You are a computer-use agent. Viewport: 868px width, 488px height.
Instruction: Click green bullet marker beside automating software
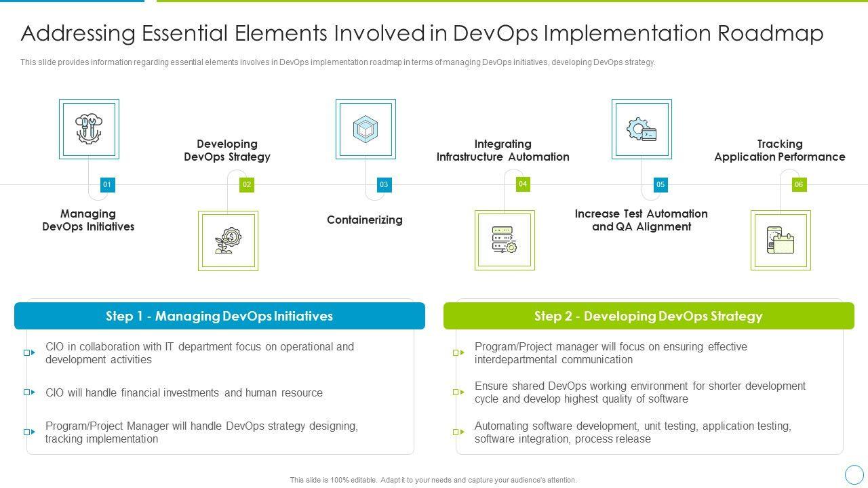click(459, 432)
